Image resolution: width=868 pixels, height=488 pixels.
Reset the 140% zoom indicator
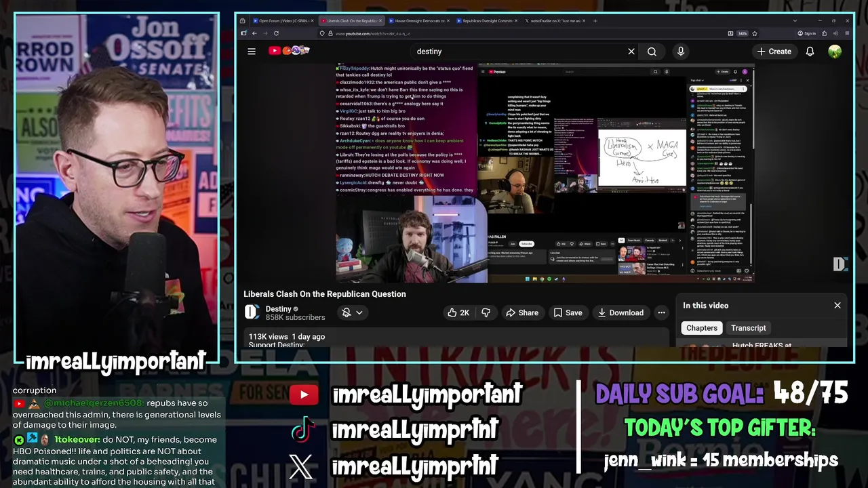coord(743,33)
